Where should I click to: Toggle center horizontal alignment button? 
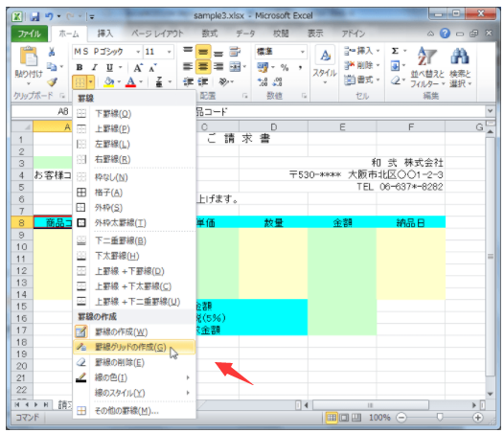tap(203, 66)
